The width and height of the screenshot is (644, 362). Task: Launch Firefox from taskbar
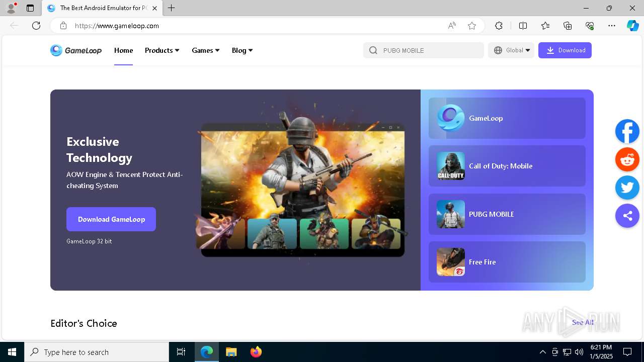[x=256, y=352]
